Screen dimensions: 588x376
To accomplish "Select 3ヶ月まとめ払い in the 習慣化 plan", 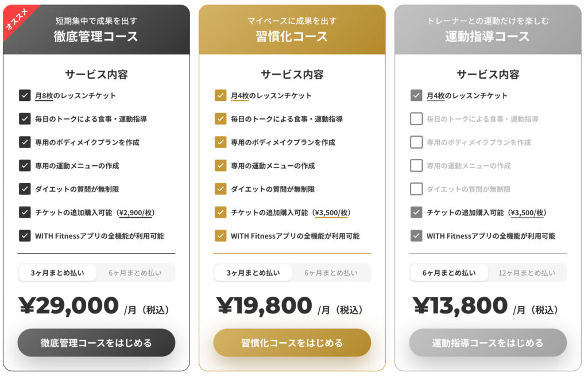I will (x=253, y=273).
